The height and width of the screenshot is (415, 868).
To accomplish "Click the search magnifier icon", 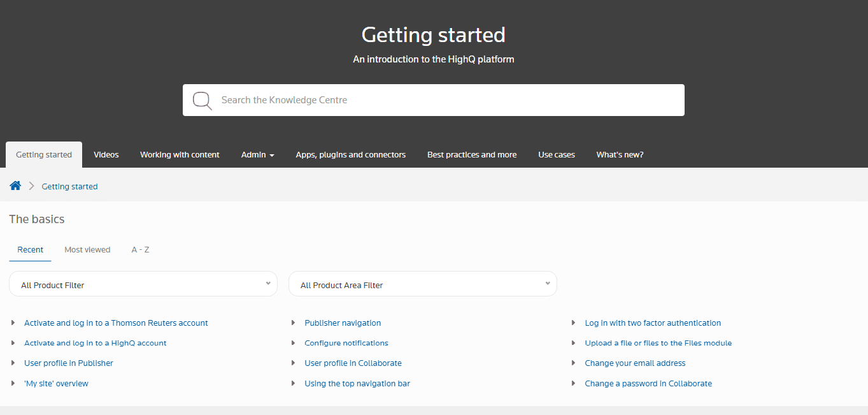I will [x=202, y=100].
